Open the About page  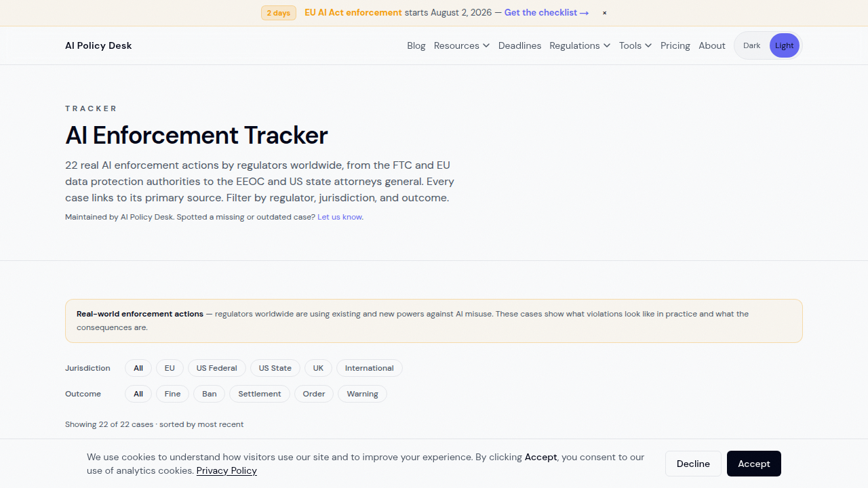[712, 45]
